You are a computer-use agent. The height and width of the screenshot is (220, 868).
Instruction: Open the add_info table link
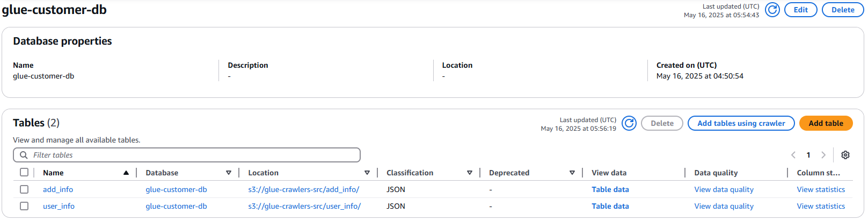click(x=58, y=189)
